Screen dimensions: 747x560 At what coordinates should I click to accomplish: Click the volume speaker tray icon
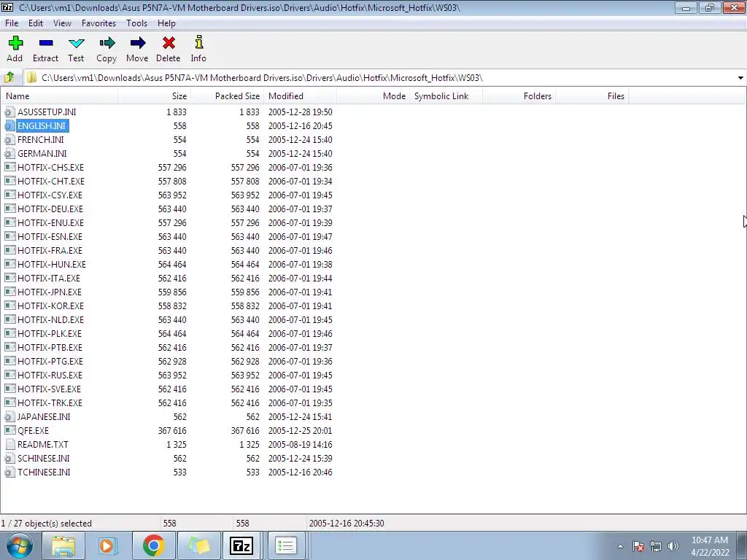pos(673,546)
